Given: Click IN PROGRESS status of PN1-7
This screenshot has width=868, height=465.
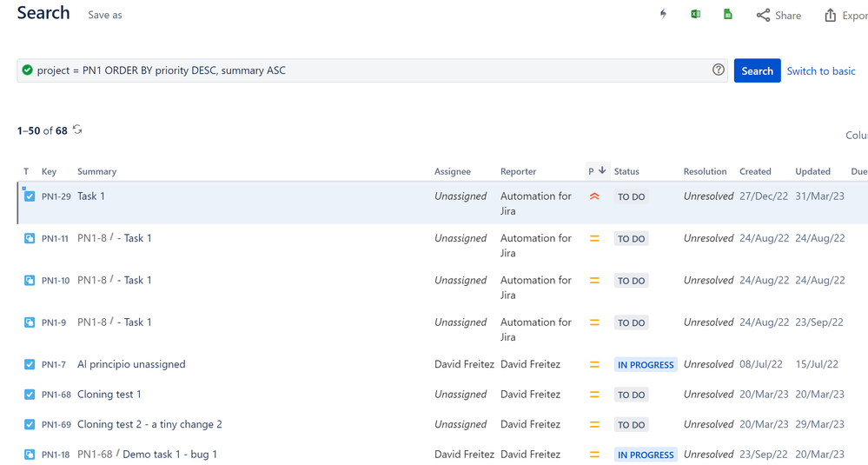Looking at the screenshot, I should [646, 365].
